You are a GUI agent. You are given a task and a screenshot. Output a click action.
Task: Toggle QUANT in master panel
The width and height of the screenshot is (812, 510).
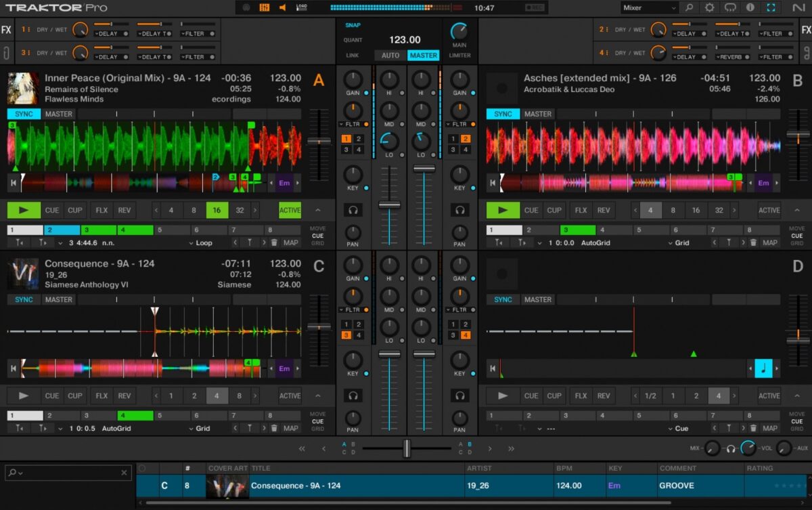click(353, 40)
